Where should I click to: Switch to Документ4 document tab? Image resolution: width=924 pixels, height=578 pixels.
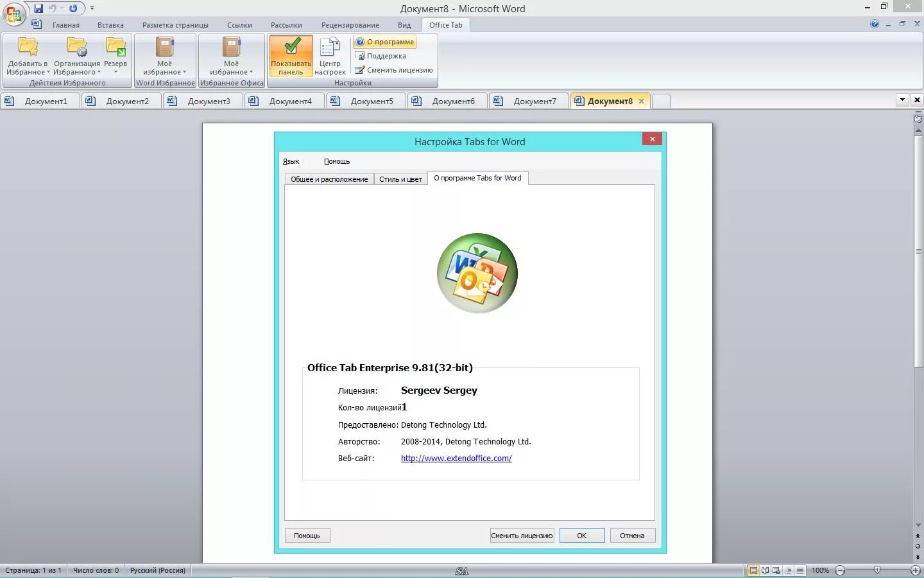(284, 101)
